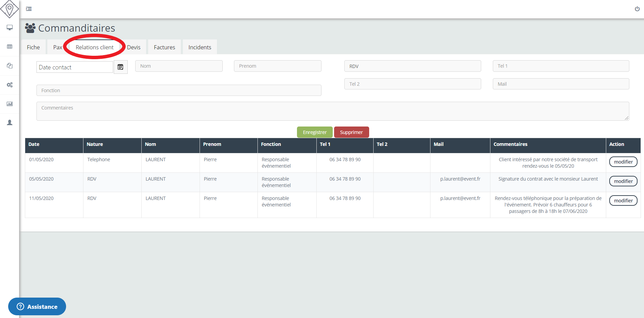
Task: Focus the Commentaires text area
Action: (x=332, y=111)
